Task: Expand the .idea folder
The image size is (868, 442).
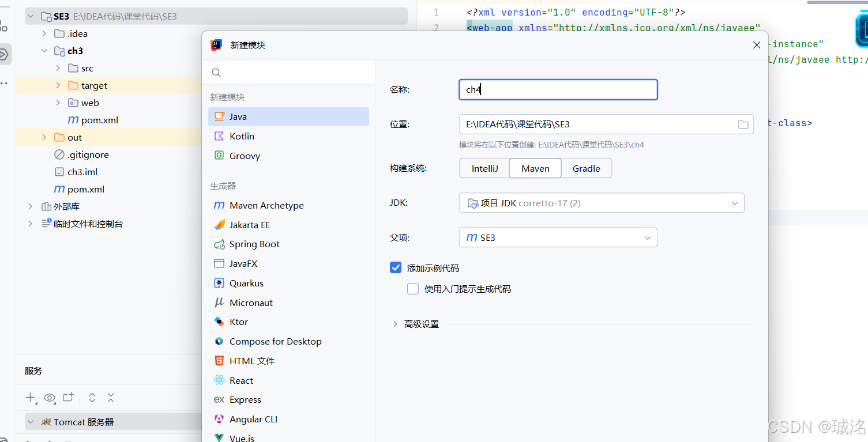Action: point(44,33)
